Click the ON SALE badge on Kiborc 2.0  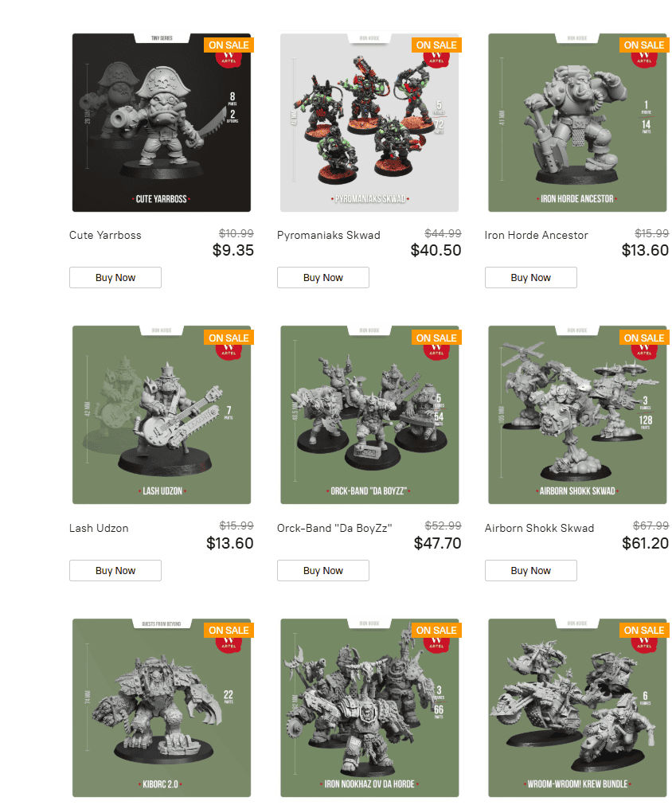pyautogui.click(x=229, y=630)
